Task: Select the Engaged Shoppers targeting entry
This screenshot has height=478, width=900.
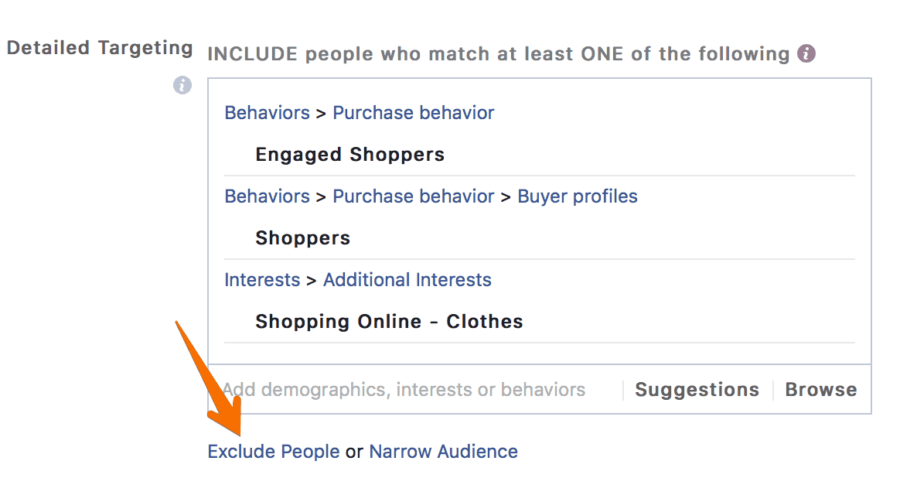Action: pos(350,154)
